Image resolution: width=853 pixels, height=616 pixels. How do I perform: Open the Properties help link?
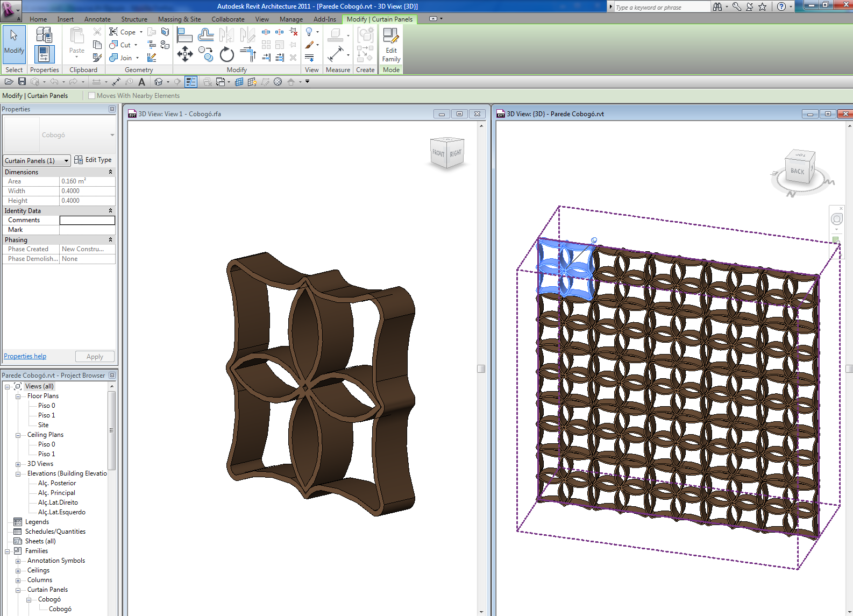(x=25, y=356)
